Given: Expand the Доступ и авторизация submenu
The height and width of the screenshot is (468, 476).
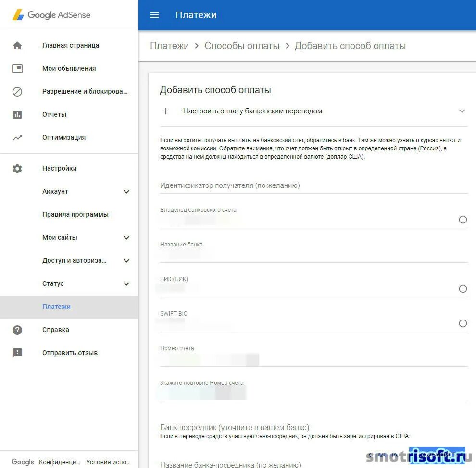Looking at the screenshot, I should (x=126, y=260).
